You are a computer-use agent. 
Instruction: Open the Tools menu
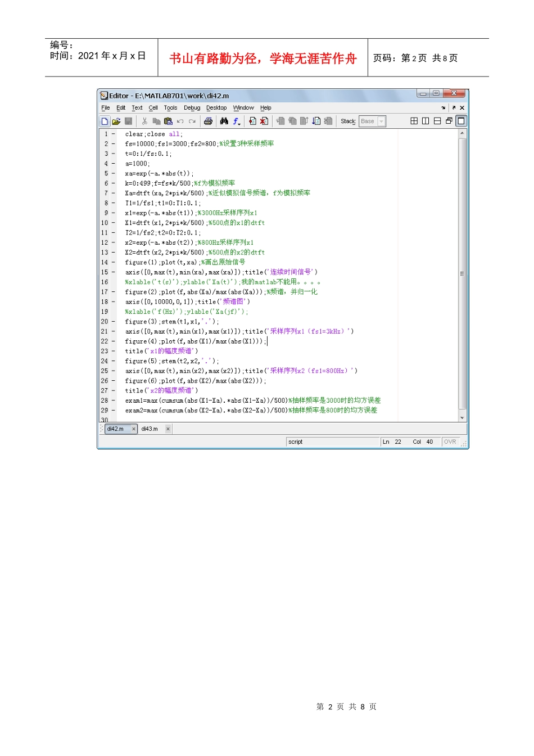[x=170, y=108]
